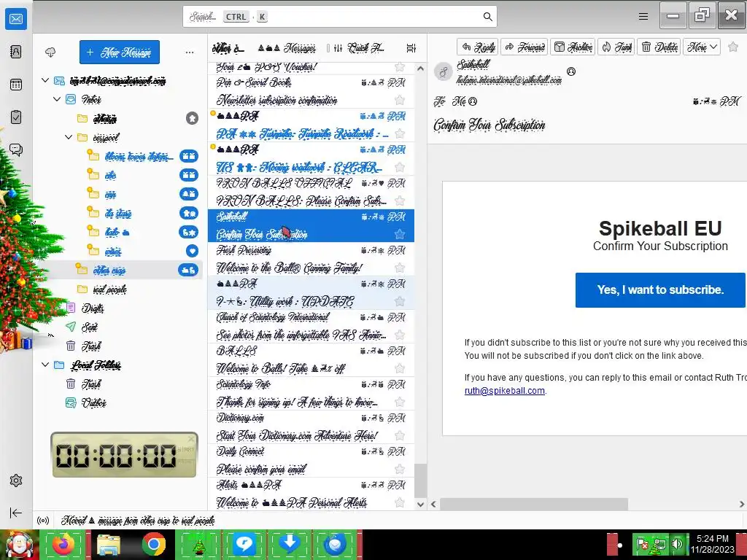
Task: Star the open Spikeball message in header
Action: pyautogui.click(x=733, y=47)
